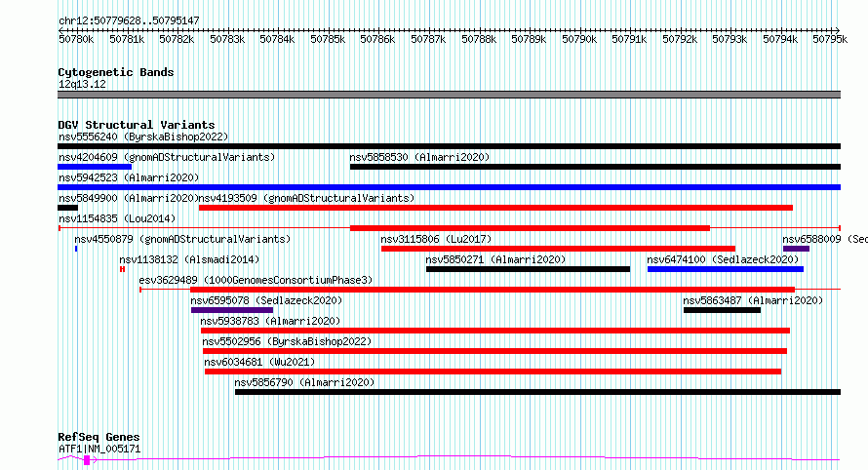The width and height of the screenshot is (868, 470).
Task: Open the nsv3115806 (Lu2017) label
Action: click(436, 239)
